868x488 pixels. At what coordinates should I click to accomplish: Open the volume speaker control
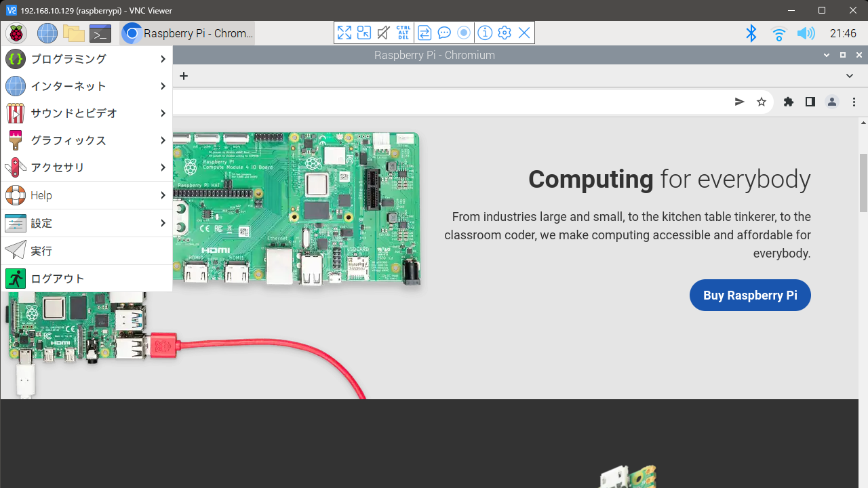[806, 33]
